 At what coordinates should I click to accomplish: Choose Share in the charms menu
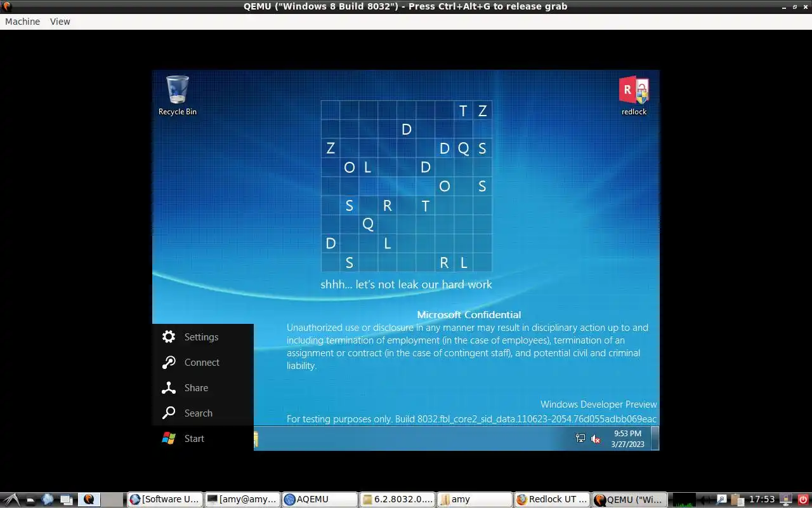point(203,387)
